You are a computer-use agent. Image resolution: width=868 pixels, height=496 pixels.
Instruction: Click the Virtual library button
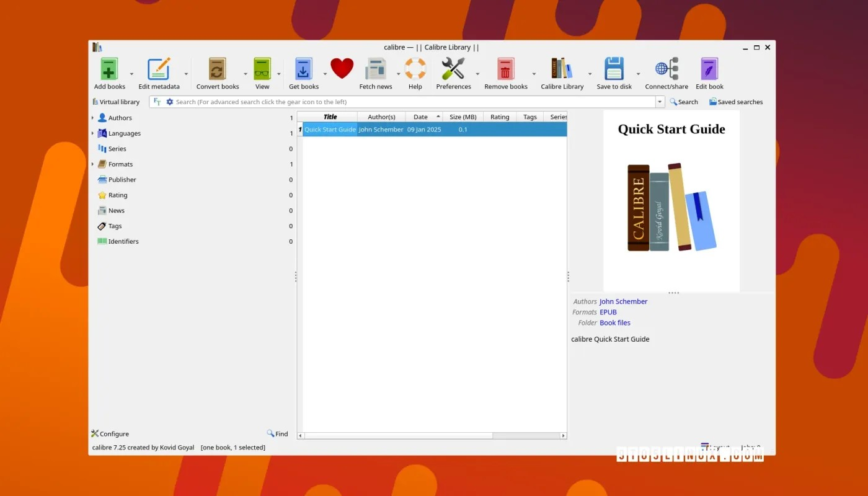(x=116, y=102)
